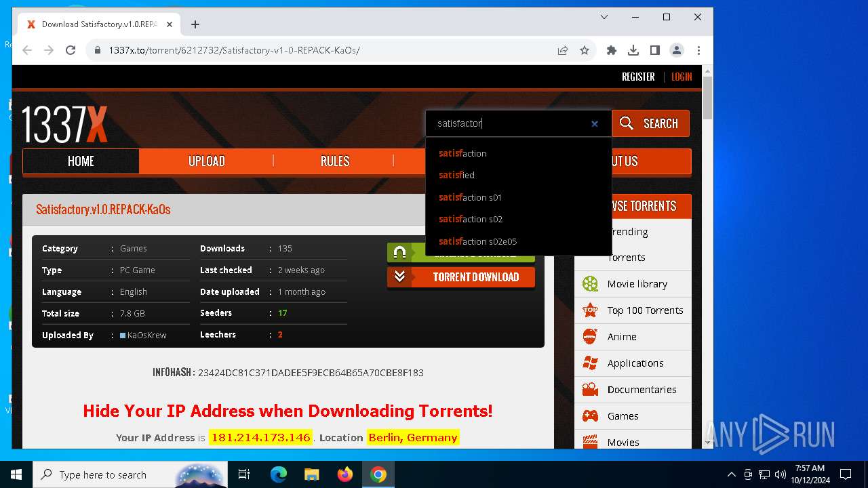This screenshot has height=488, width=868.
Task: Select the Download Satisfactory browser tab
Action: (x=100, y=24)
